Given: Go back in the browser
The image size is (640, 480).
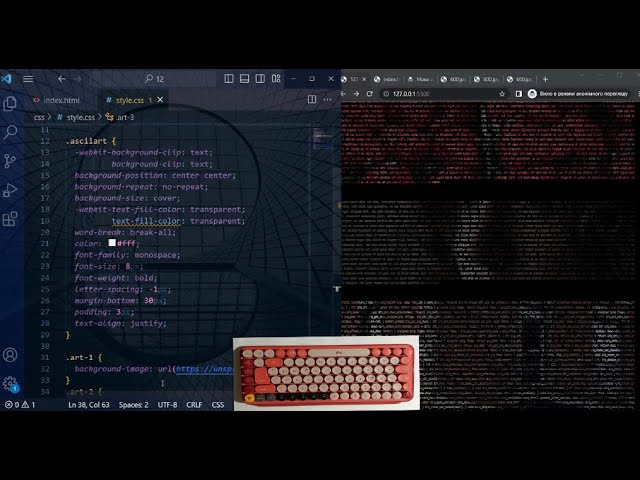Looking at the screenshot, I should click(344, 94).
